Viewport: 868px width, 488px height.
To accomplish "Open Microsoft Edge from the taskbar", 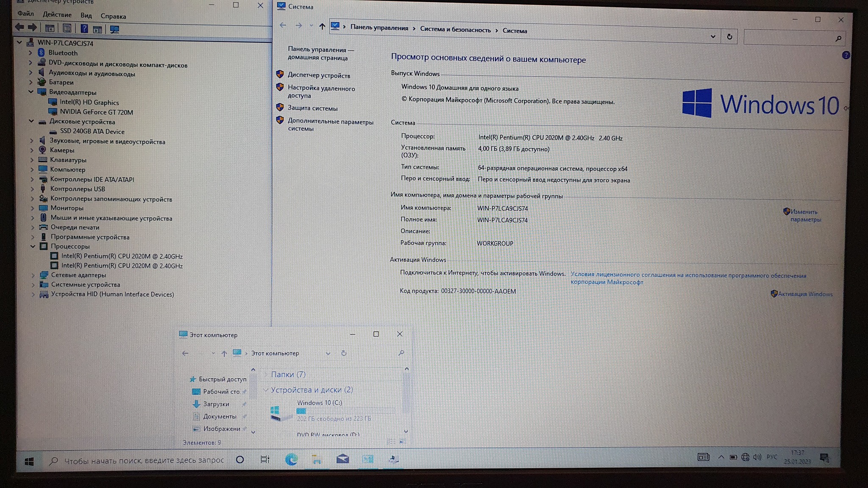I will (291, 459).
